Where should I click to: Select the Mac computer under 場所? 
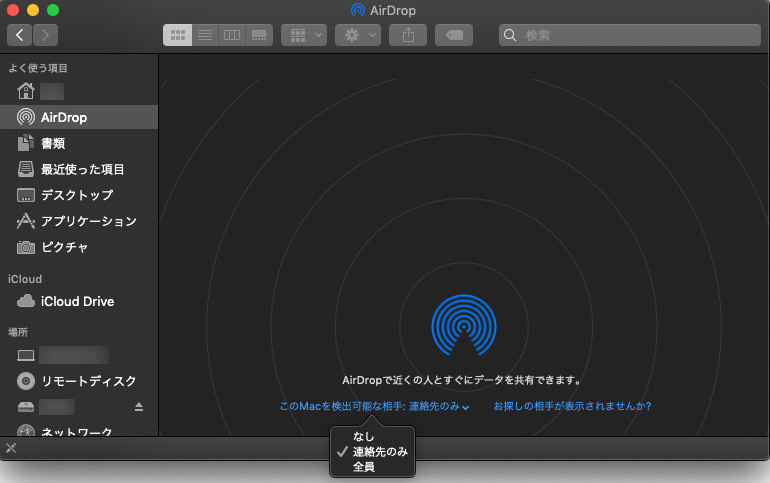pos(79,355)
